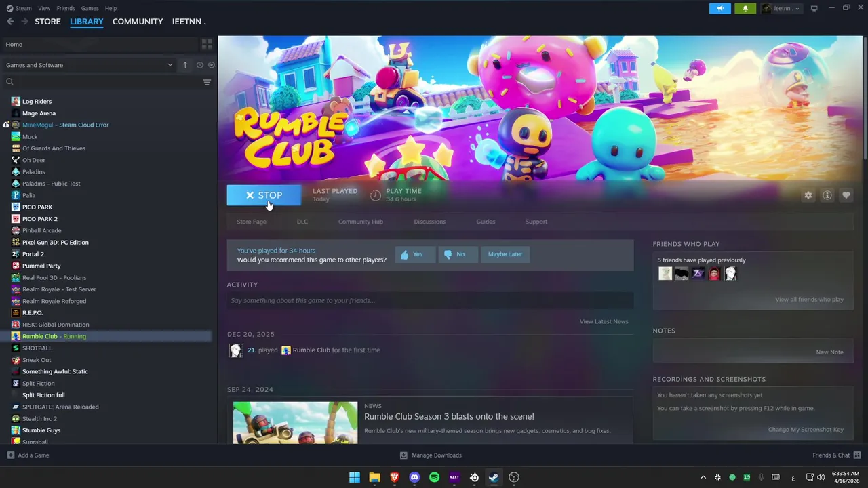Open Rumble Club Season 3 news headline
The width and height of the screenshot is (868, 488).
coord(449,416)
